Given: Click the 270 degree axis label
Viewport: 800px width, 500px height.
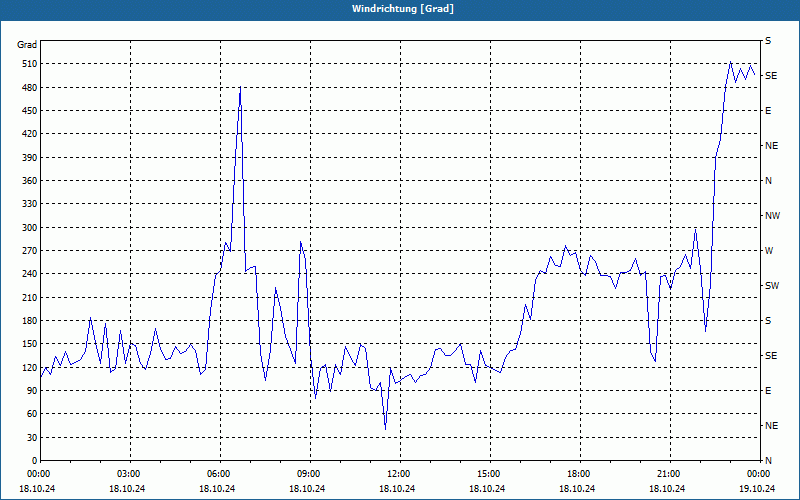Looking at the screenshot, I should tap(30, 251).
